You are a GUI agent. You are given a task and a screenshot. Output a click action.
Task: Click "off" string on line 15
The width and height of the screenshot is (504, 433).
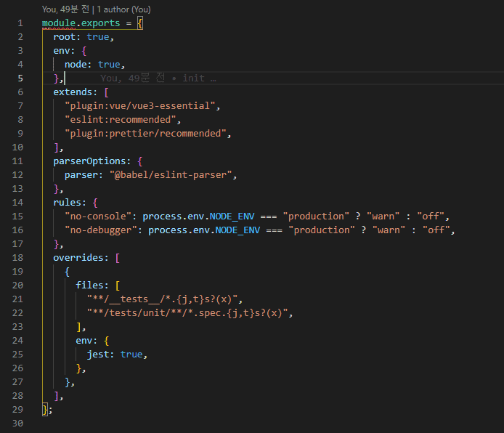click(431, 216)
